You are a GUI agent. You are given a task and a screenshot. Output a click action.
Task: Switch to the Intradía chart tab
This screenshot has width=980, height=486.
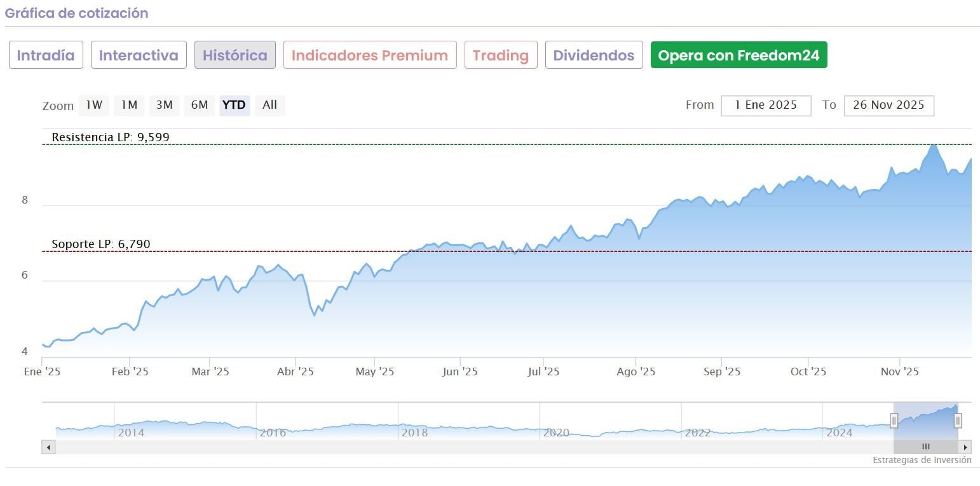tap(46, 55)
